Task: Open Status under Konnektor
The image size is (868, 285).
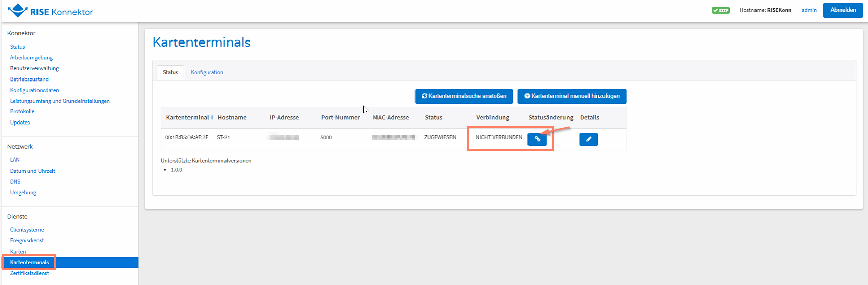Action: coord(17,47)
